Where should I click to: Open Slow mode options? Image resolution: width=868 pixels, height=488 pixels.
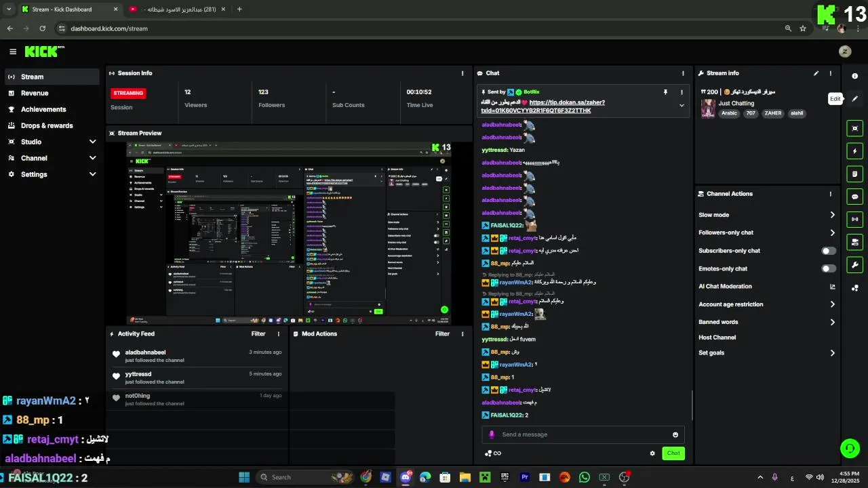pyautogui.click(x=766, y=215)
